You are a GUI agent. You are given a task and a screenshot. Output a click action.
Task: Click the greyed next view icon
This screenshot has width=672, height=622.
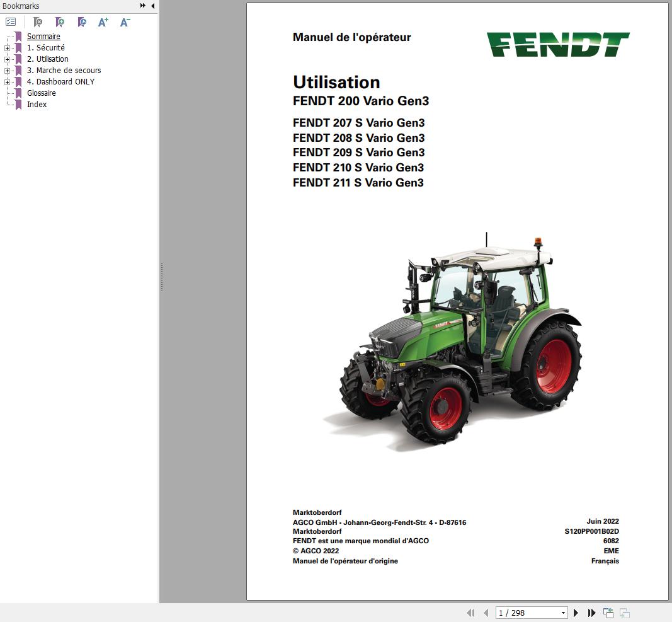pyautogui.click(x=624, y=613)
